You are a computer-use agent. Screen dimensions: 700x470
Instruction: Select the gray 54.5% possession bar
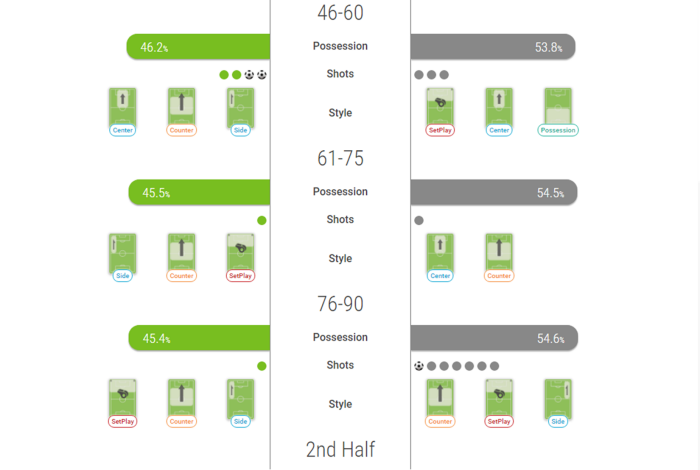pyautogui.click(x=493, y=193)
